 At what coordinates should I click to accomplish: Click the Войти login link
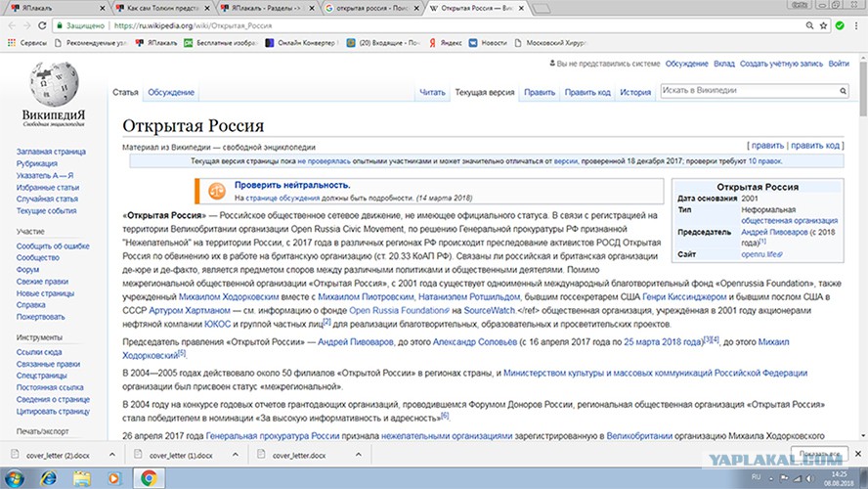click(x=839, y=64)
